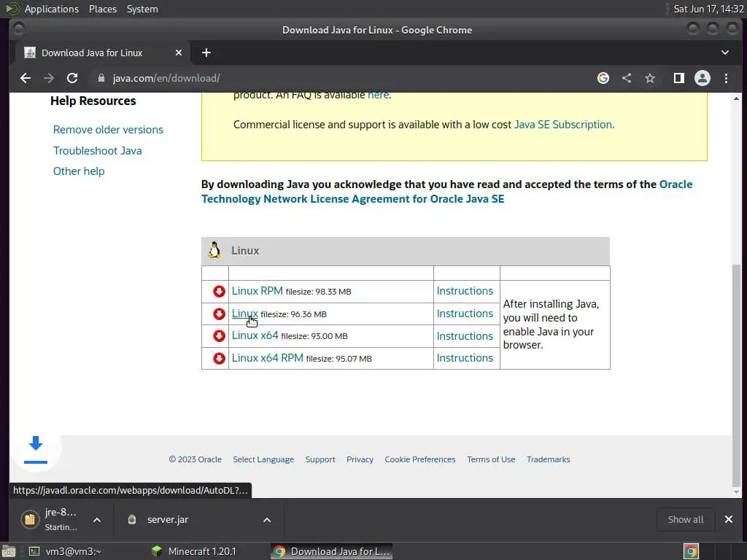Open the Remove older versions link
Image resolution: width=747 pixels, height=560 pixels.
(108, 130)
